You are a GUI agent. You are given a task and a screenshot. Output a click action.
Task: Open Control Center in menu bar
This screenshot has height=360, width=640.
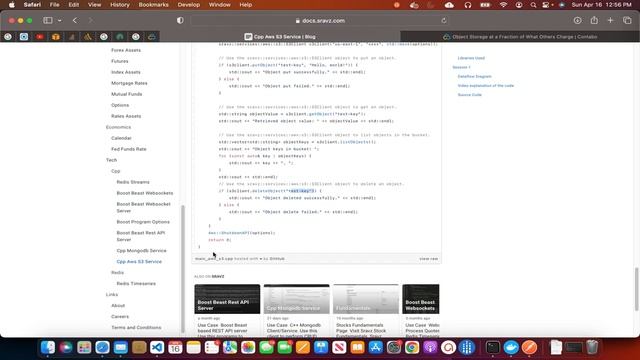(x=546, y=5)
